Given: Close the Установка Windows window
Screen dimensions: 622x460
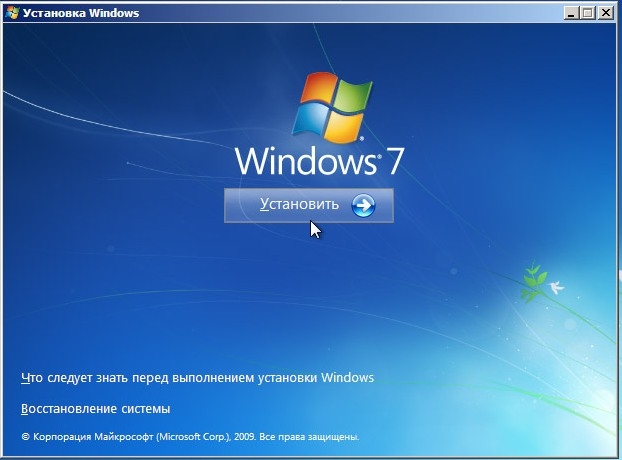Looking at the screenshot, I should tap(606, 13).
